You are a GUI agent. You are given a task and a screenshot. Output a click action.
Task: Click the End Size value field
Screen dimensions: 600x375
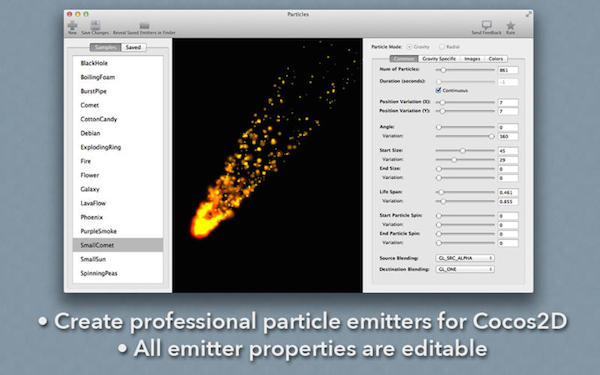click(x=508, y=169)
